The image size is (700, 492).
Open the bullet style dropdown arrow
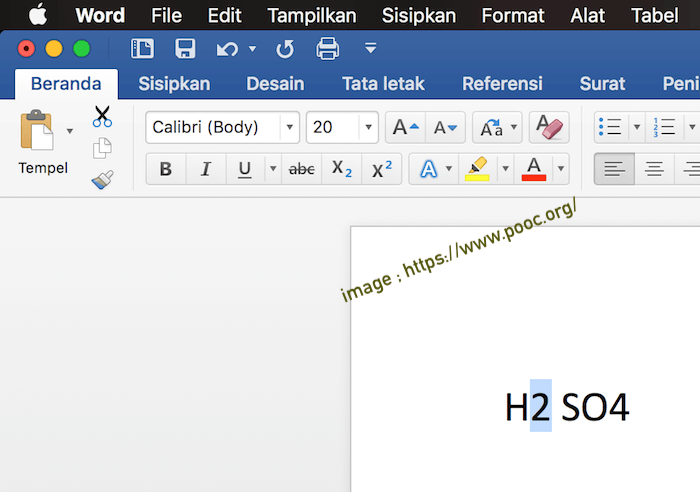click(637, 127)
